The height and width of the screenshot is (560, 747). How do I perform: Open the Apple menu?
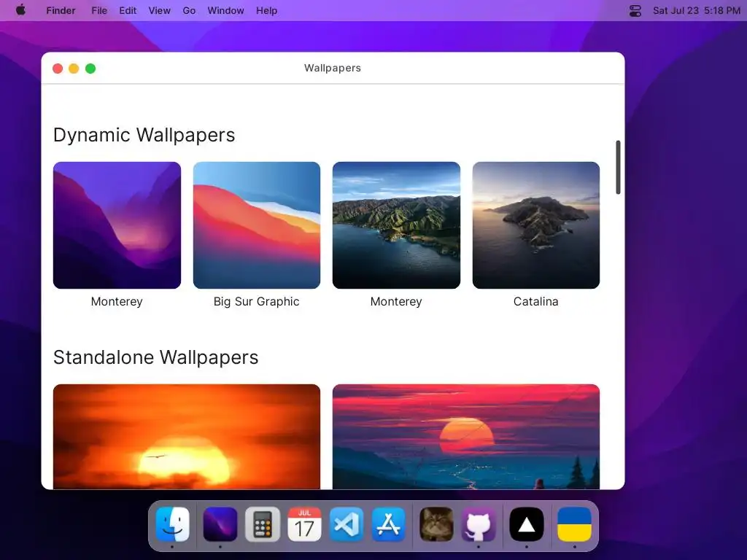click(x=20, y=10)
